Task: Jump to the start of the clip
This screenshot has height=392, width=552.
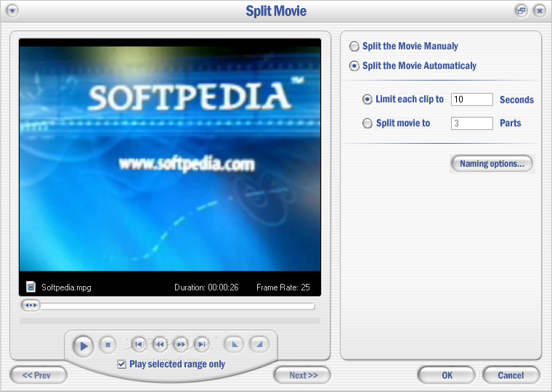Action: (139, 344)
